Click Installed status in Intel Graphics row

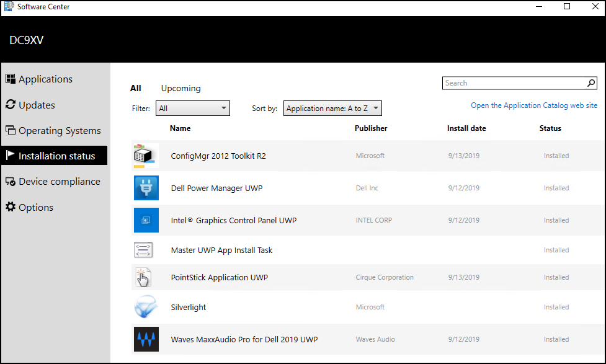click(556, 220)
